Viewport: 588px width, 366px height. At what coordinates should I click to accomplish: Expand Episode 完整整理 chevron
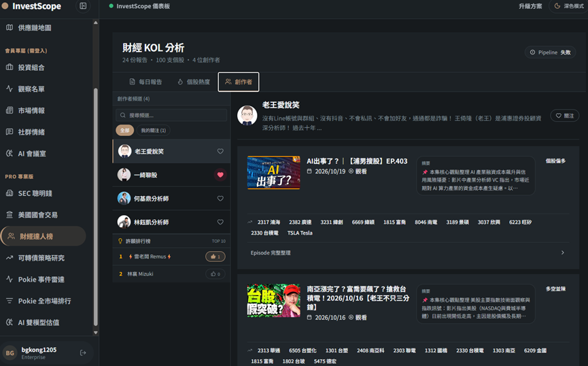pyautogui.click(x=562, y=252)
